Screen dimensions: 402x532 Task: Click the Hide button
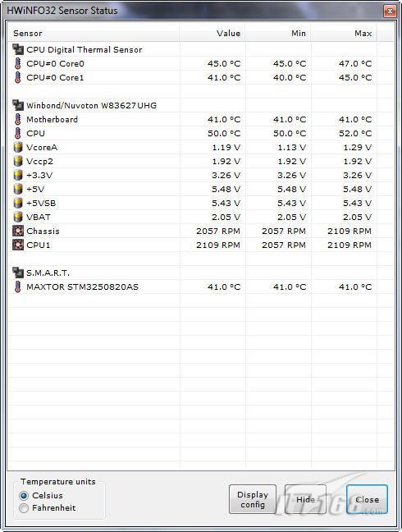(x=305, y=499)
